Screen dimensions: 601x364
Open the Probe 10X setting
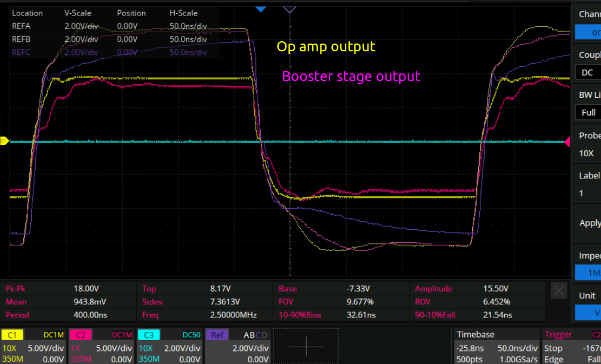589,153
